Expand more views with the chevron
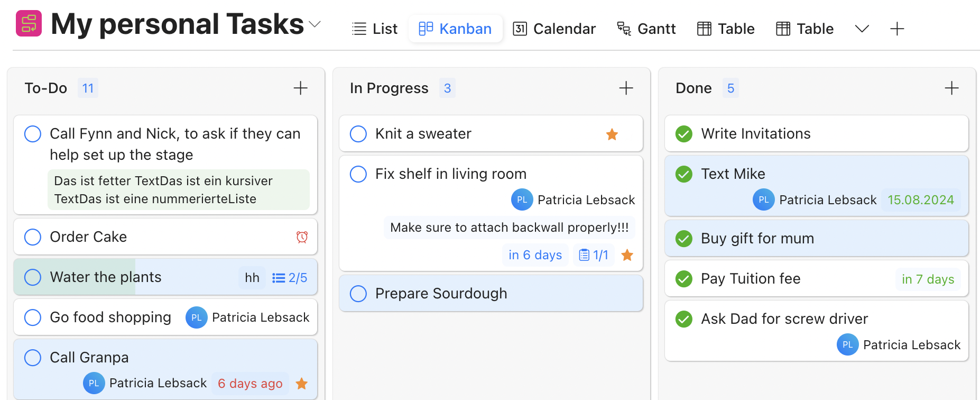Image resolution: width=980 pixels, height=400 pixels. tap(862, 29)
